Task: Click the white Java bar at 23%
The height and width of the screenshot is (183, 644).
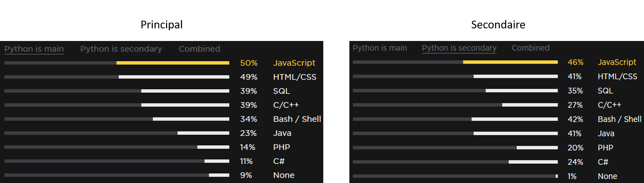Action: point(203,133)
